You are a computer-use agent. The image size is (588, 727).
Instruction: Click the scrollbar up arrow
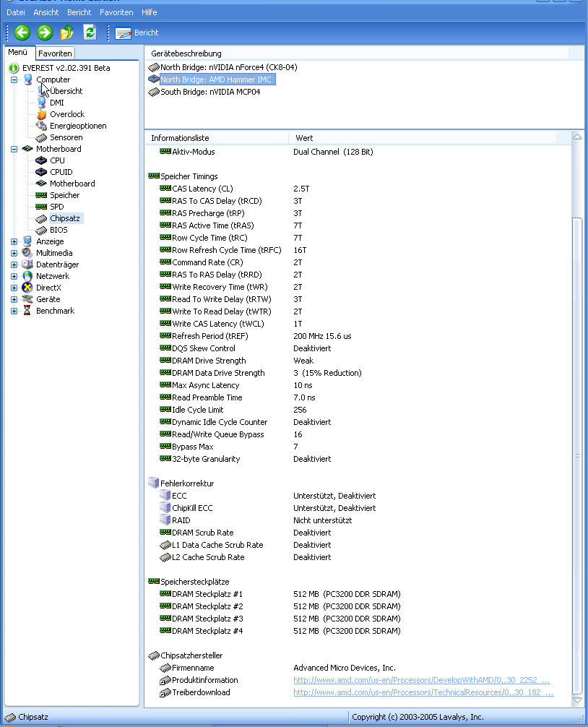(x=577, y=137)
